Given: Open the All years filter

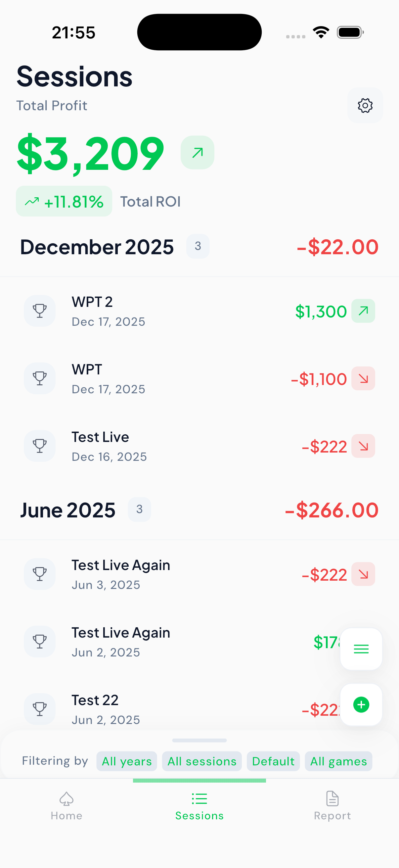Looking at the screenshot, I should point(127,761).
